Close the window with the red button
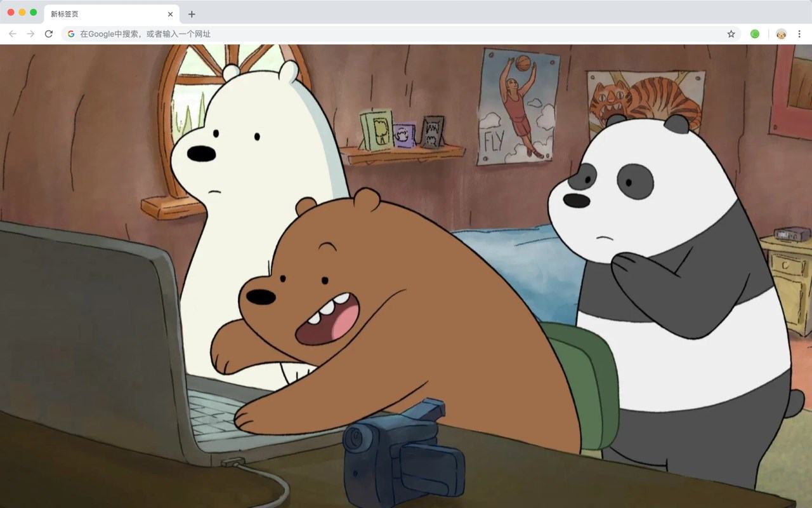The image size is (812, 508). (x=11, y=12)
